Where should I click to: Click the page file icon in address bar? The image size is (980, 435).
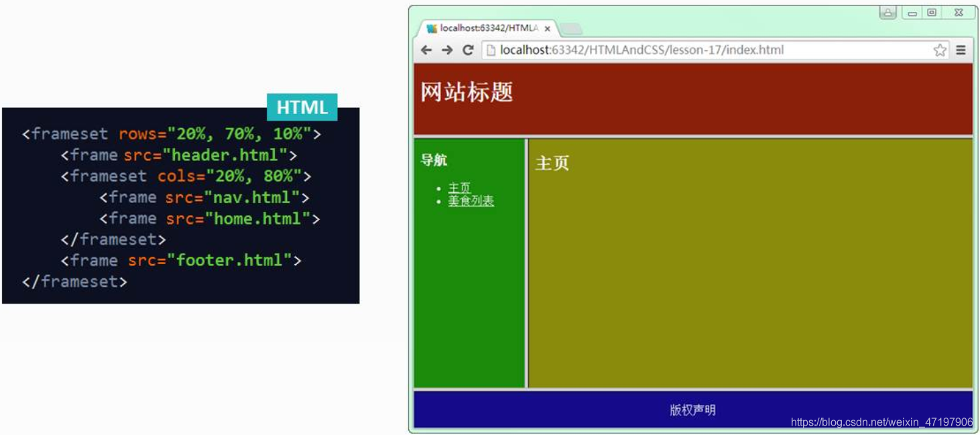[x=491, y=50]
